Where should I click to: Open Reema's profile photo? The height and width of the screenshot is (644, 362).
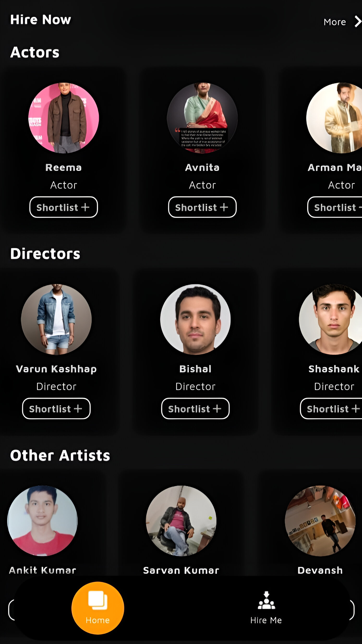coord(64,118)
